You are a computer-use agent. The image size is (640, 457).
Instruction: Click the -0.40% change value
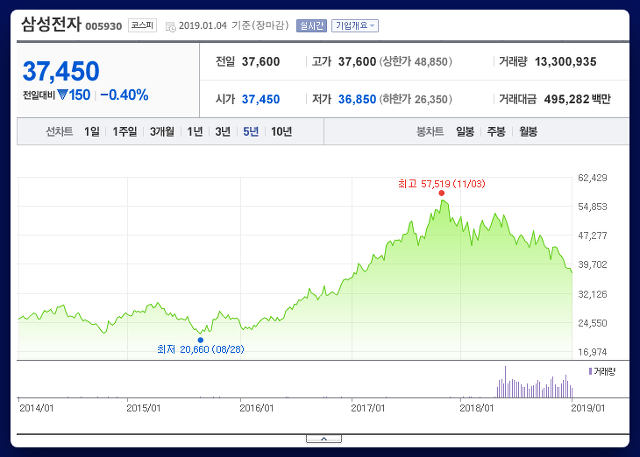[x=124, y=95]
